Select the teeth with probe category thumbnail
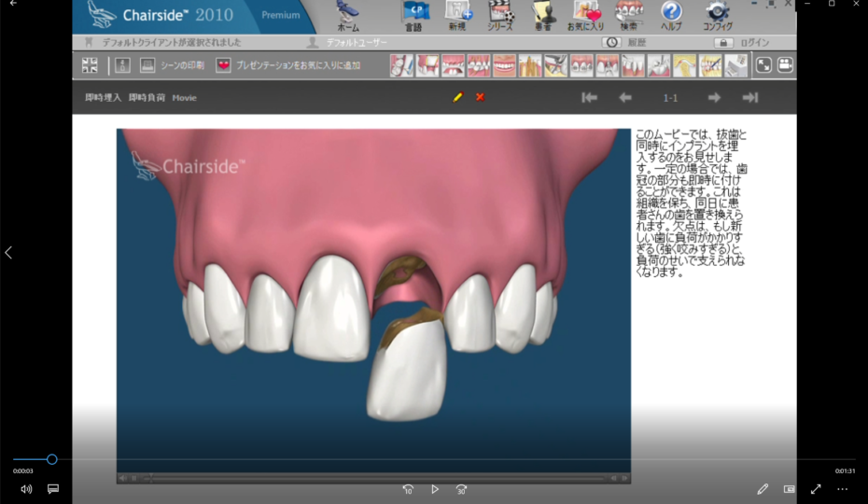This screenshot has width=868, height=504. (710, 65)
